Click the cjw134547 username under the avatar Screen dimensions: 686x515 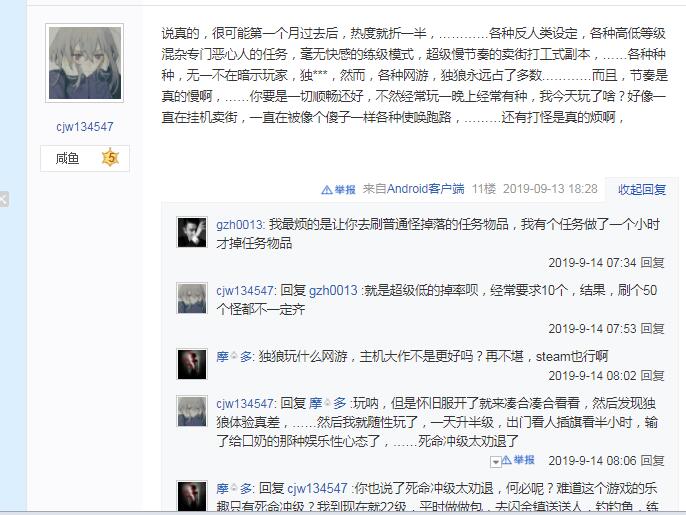(x=84, y=127)
